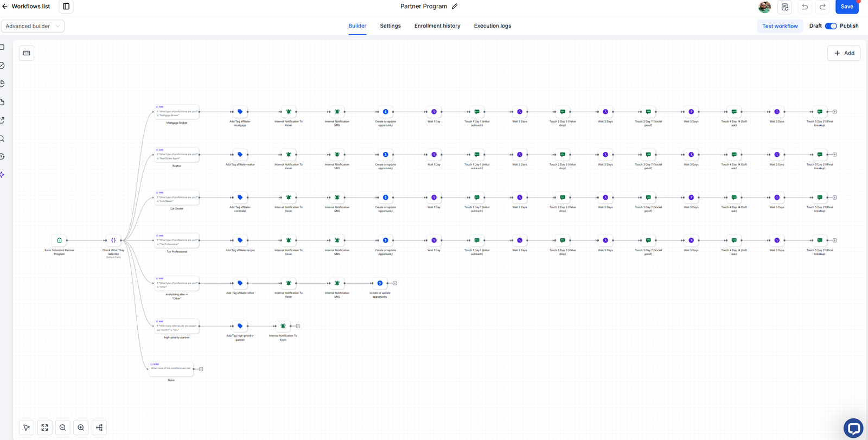
Task: Select the Add Tag affiliate-other node
Action: (x=240, y=283)
